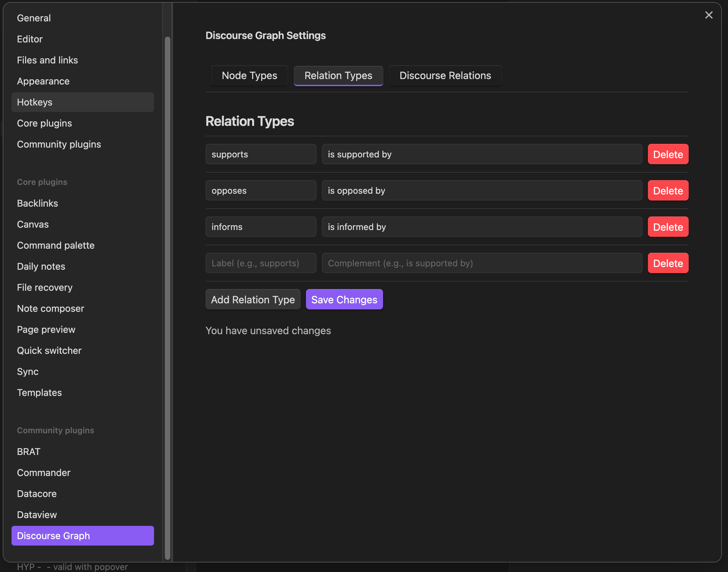
Task: Delete the informs relation type
Action: point(668,227)
